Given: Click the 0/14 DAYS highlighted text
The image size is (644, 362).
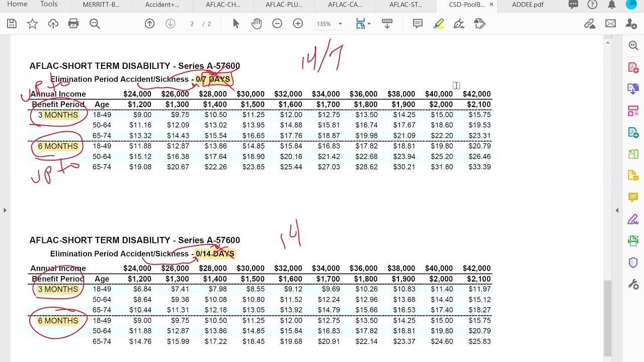Looking at the screenshot, I should pos(215,254).
